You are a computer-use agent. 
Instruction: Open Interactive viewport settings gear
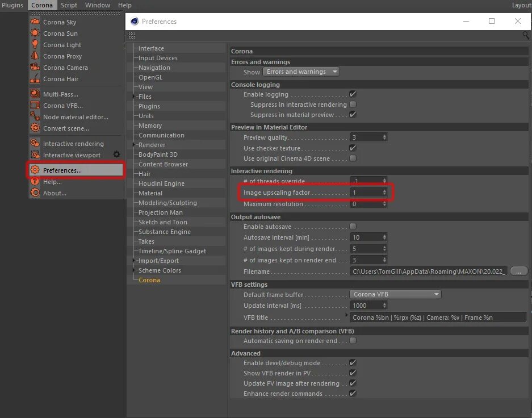117,154
